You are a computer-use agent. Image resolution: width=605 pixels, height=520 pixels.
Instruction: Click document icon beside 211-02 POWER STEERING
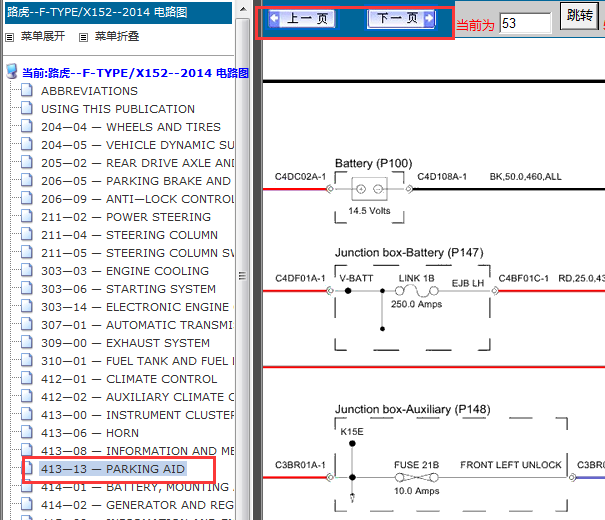27,216
